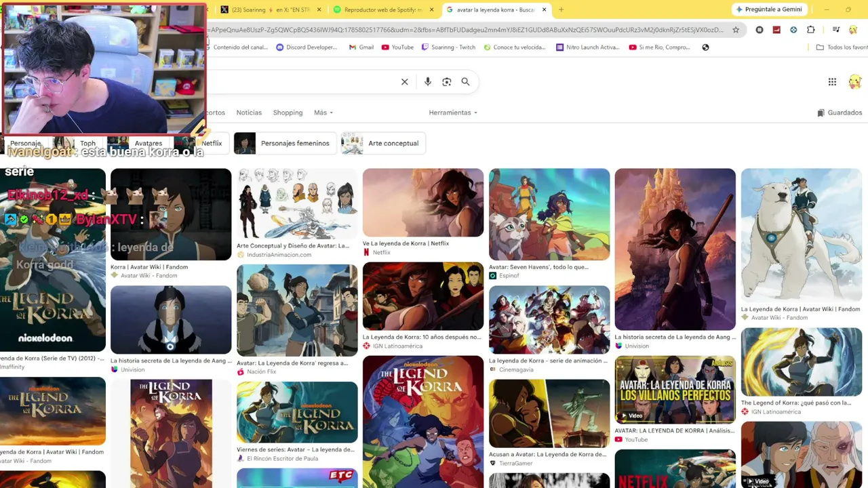This screenshot has height=488, width=868.
Task: Open the TierraGamer 'Acusan a Avatar' image
Action: click(549, 413)
